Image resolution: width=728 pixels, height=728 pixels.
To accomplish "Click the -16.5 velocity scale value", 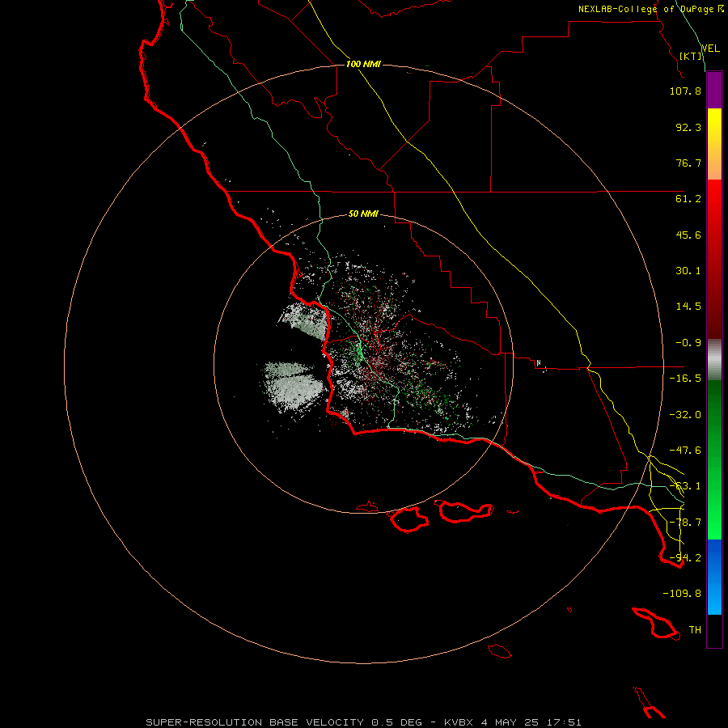I will [x=685, y=379].
